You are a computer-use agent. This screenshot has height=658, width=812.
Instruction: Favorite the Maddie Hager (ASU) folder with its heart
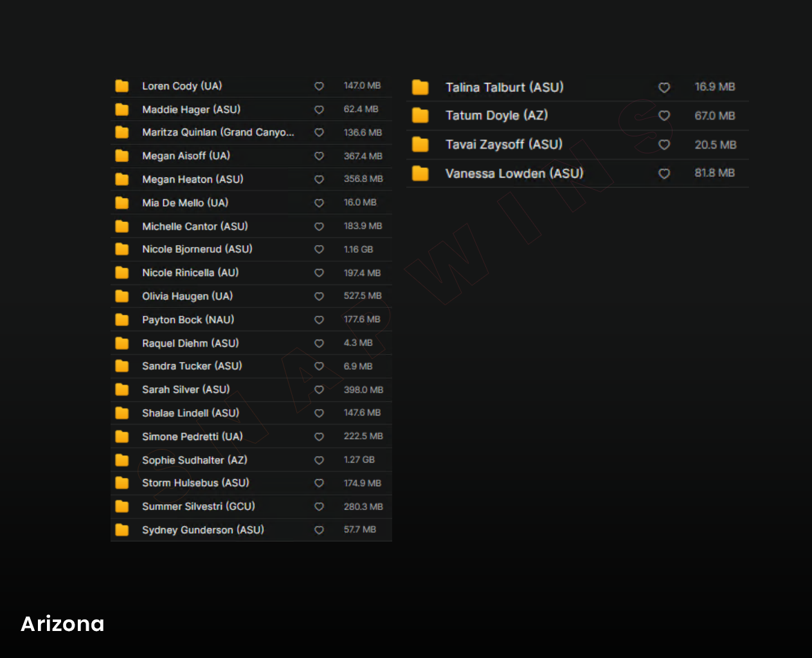(319, 110)
